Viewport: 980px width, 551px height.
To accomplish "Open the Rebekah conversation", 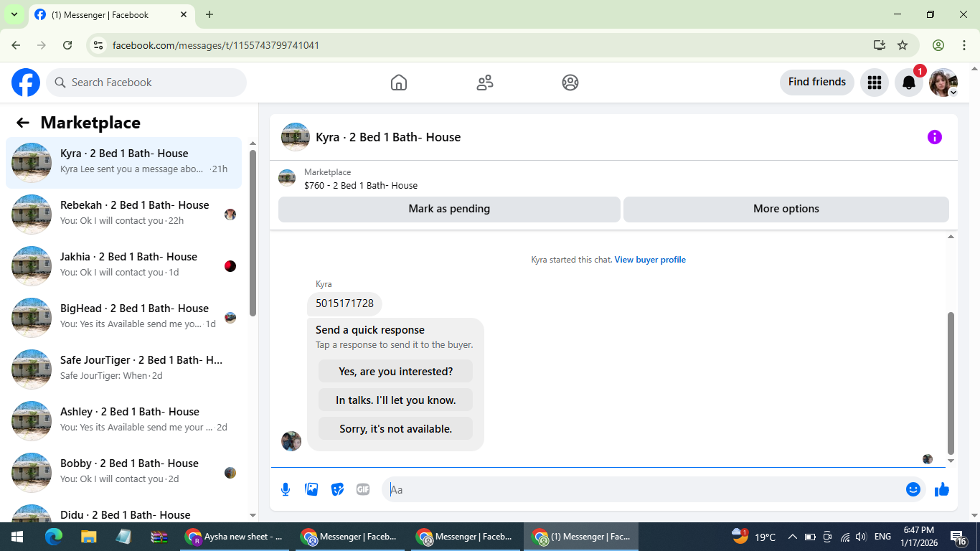I will pos(123,214).
